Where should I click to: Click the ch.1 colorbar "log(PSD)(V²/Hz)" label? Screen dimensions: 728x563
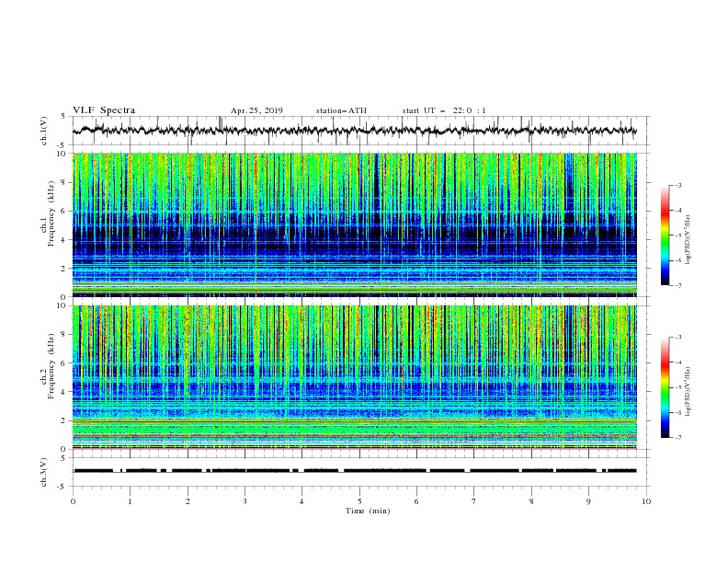tap(688, 240)
